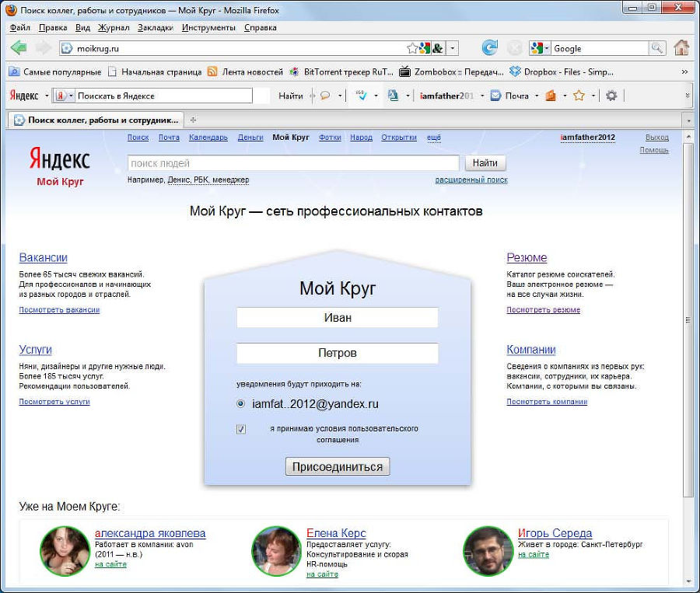Click the first name field containing Иван
The image size is (700, 593).
pos(337,317)
